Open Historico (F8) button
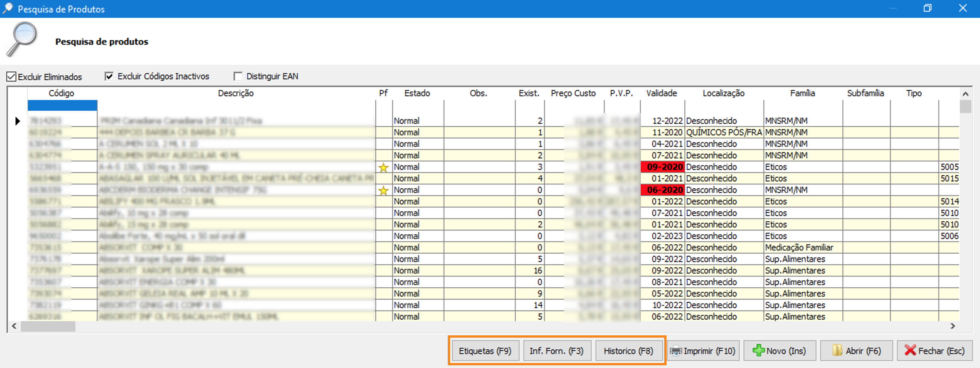This screenshot has width=980, height=368. click(628, 351)
